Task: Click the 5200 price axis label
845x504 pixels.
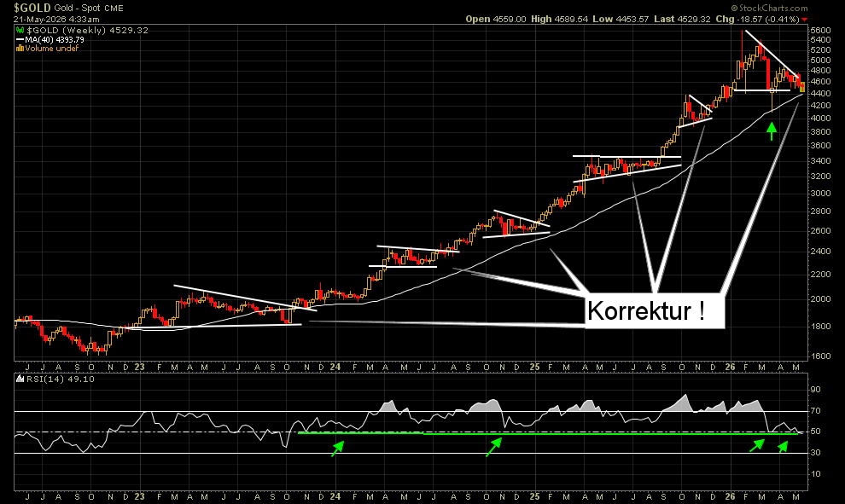Action: pos(820,50)
